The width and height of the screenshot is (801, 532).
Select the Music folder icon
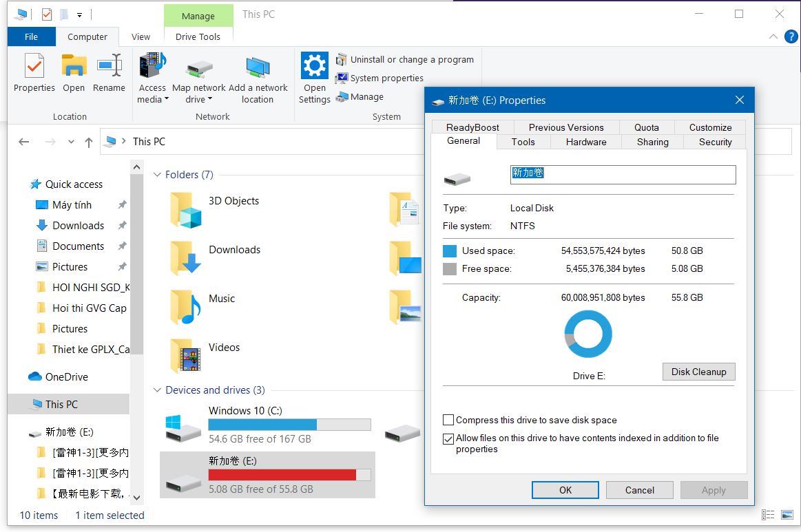click(186, 307)
